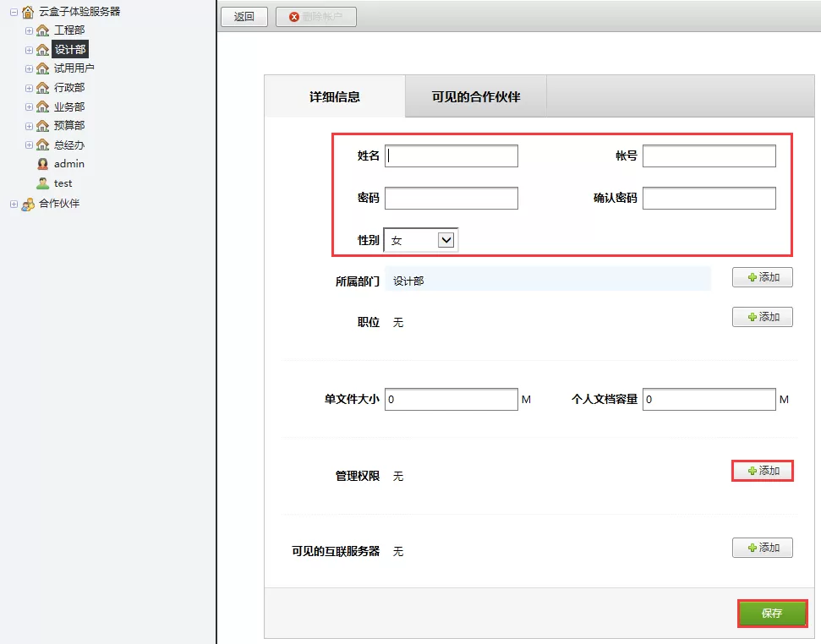Click the 工程部 department house icon
This screenshot has height=644, width=821.
42,30
